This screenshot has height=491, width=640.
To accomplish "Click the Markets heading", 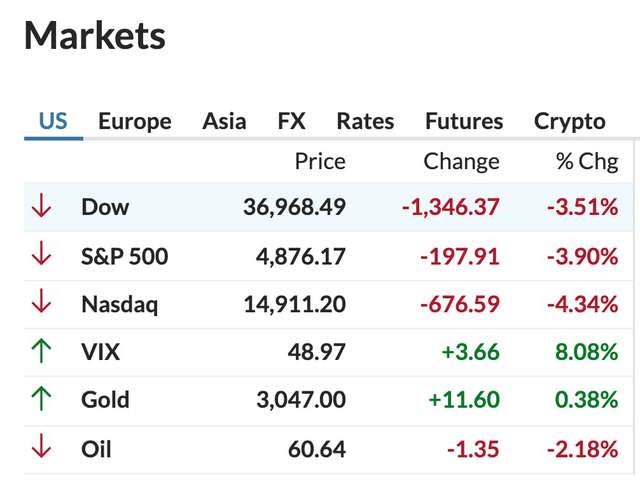I will (94, 36).
